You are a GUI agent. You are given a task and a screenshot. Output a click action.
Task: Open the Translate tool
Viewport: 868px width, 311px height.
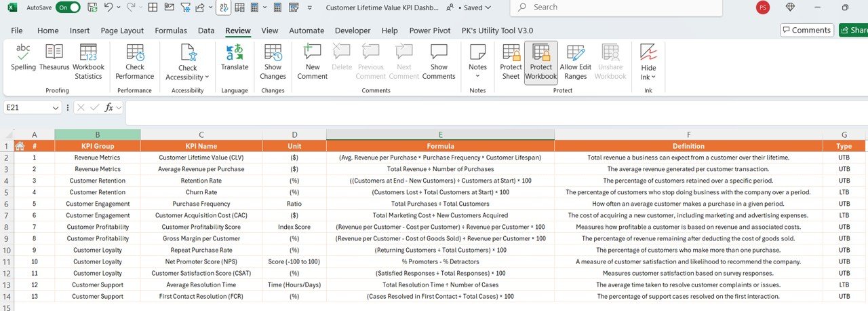coord(235,57)
